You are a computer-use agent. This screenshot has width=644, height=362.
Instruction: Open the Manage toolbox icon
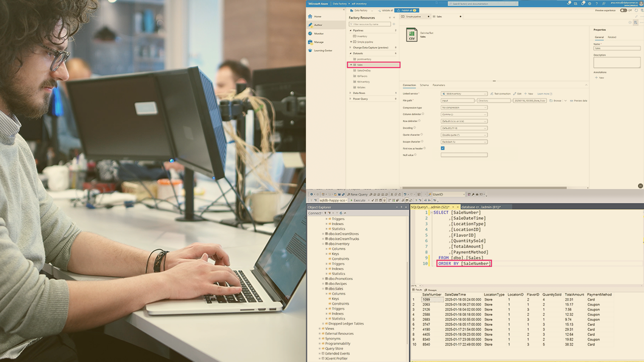310,42
